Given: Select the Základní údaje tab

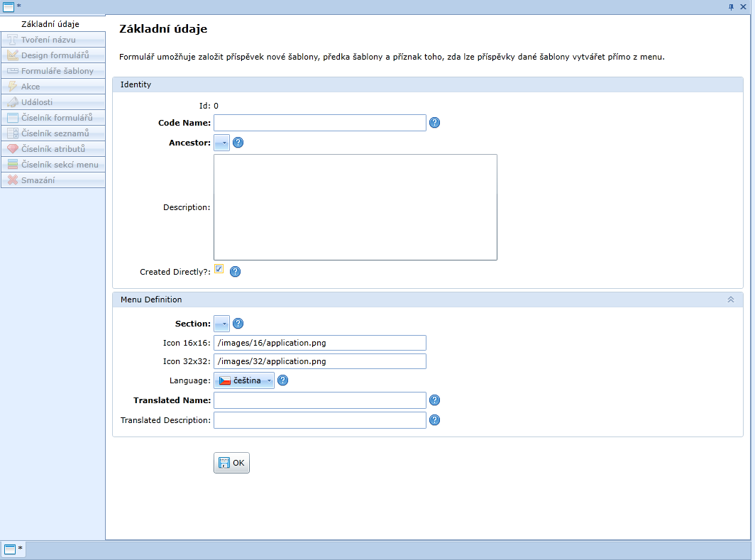Looking at the screenshot, I should tap(55, 25).
